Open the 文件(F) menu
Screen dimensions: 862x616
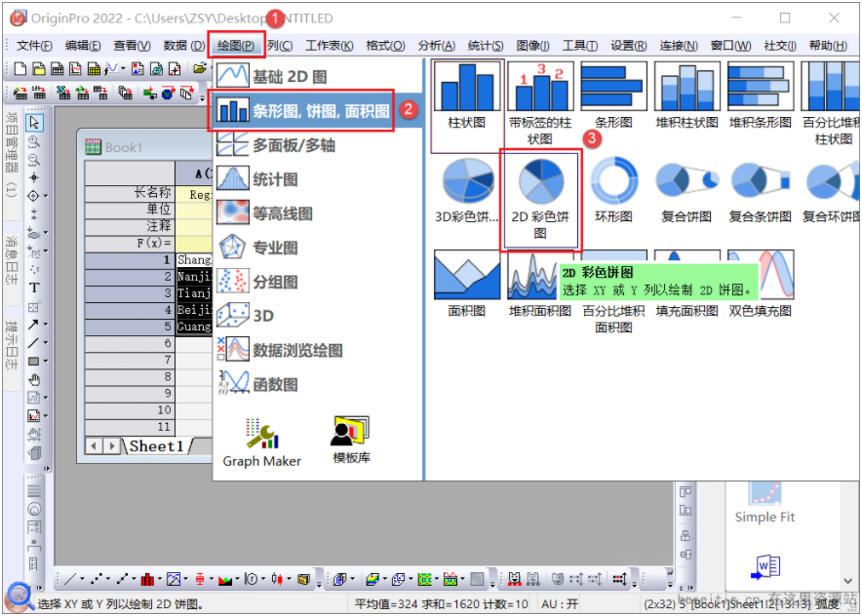(x=34, y=46)
